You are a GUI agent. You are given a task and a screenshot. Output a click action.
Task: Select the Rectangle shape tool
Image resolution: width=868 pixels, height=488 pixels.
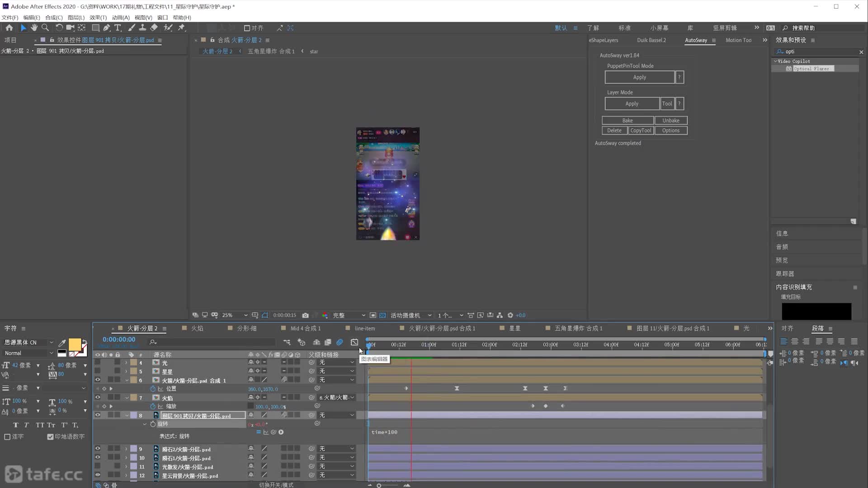[x=95, y=28]
